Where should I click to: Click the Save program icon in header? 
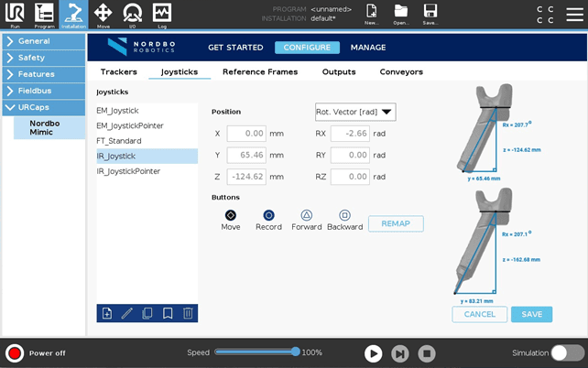click(430, 13)
